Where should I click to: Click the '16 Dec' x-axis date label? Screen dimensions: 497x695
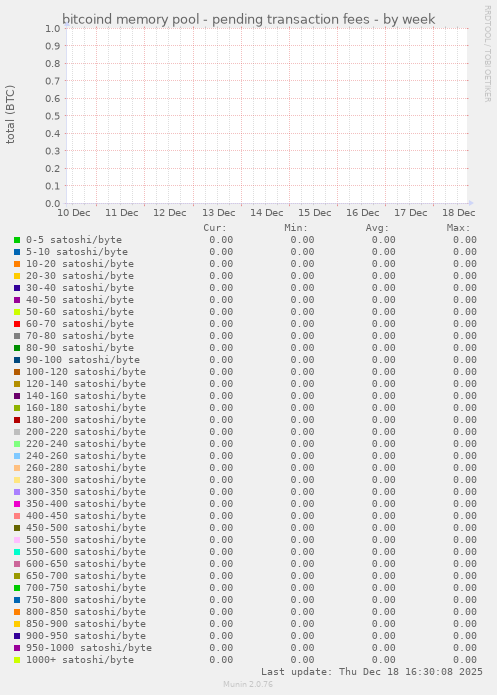[363, 213]
